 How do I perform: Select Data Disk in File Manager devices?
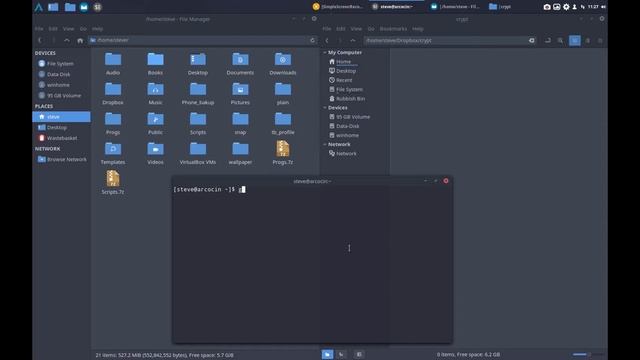[x=58, y=74]
